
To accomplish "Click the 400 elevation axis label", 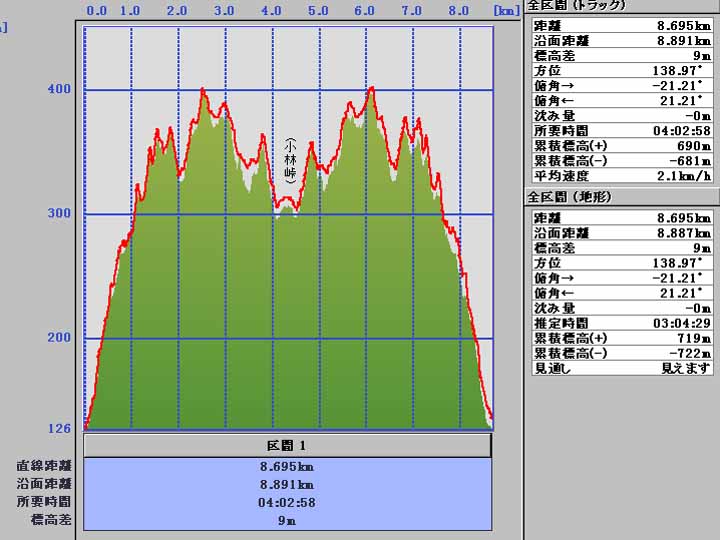I will (x=60, y=90).
